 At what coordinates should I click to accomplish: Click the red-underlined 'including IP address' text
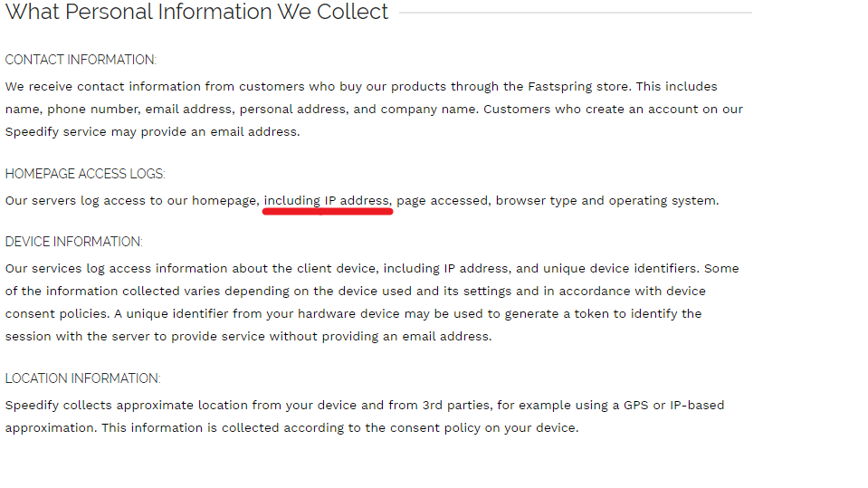327,201
